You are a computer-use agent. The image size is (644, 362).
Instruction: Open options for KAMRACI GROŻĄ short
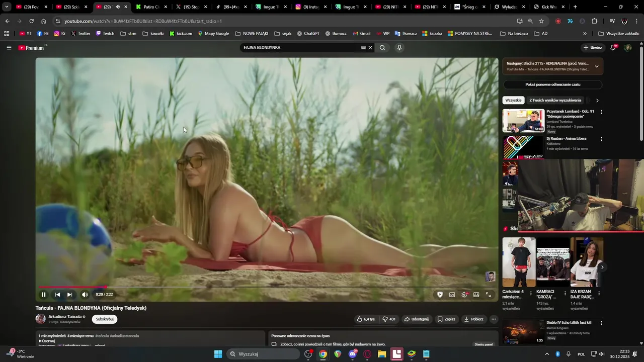(565, 293)
